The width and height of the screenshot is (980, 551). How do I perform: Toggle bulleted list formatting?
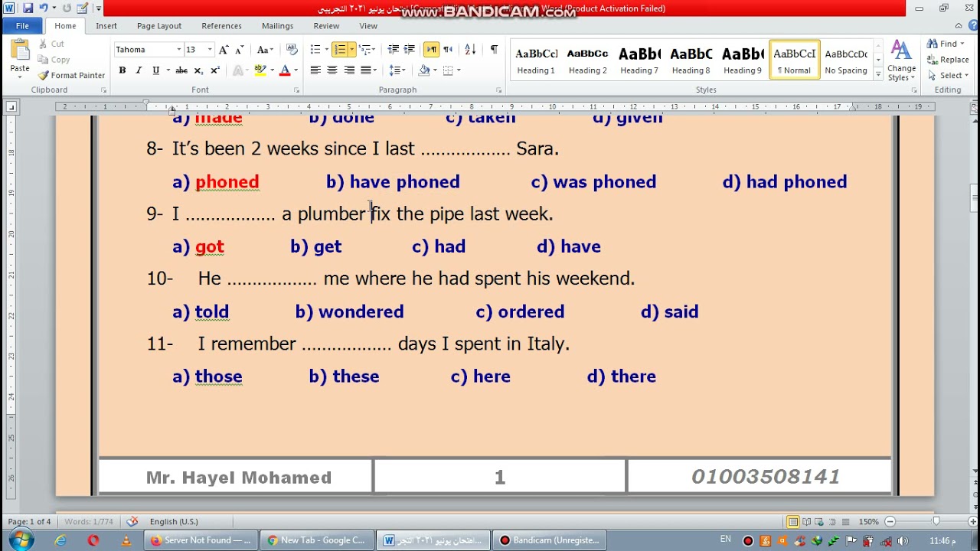(315, 50)
